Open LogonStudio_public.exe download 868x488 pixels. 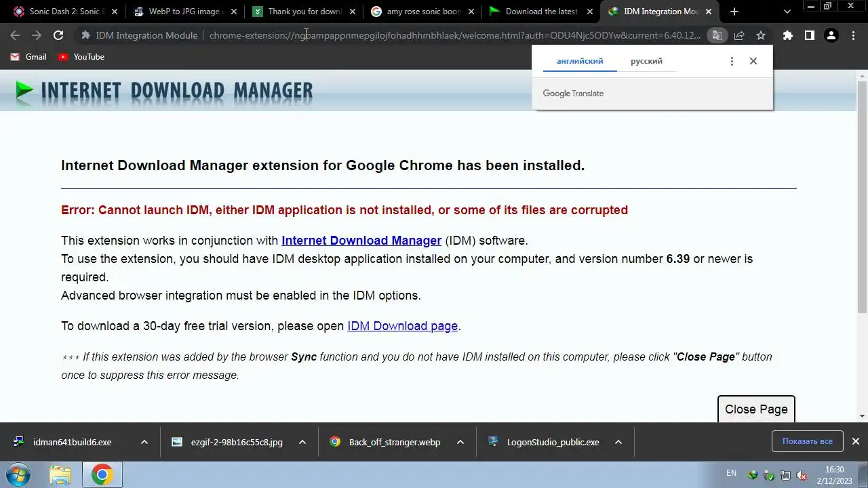pos(553,442)
